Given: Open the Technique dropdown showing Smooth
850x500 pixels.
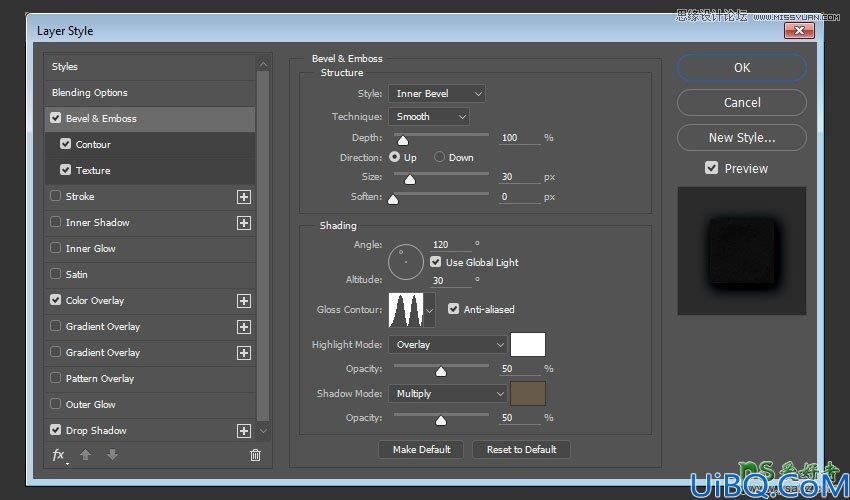Looking at the screenshot, I should [x=429, y=117].
